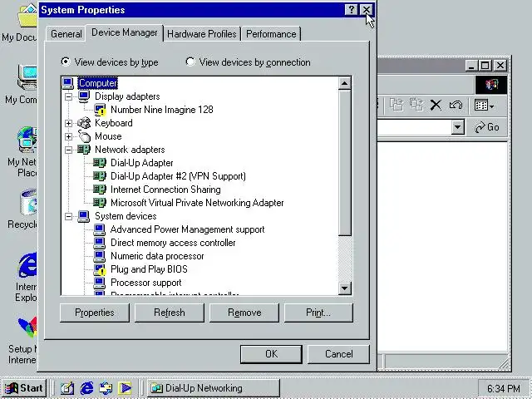Select the Plug and Play BIOS entry

[149, 269]
